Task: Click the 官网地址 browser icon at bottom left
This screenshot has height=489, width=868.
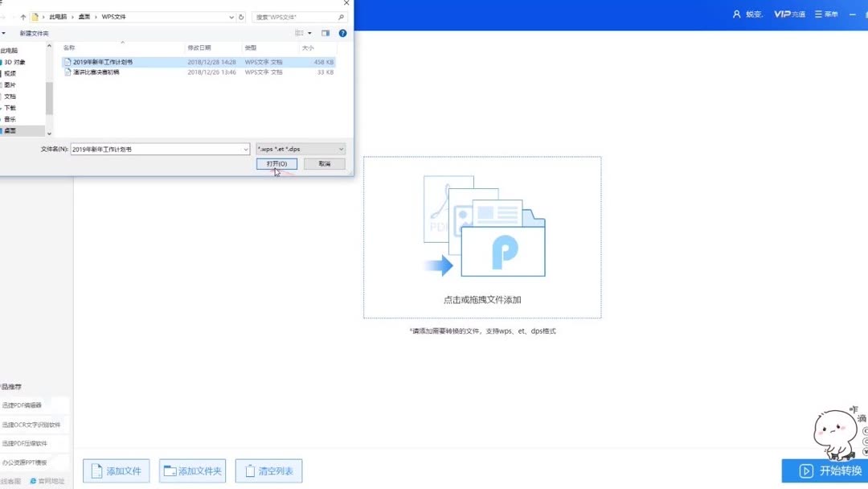Action: [33, 480]
